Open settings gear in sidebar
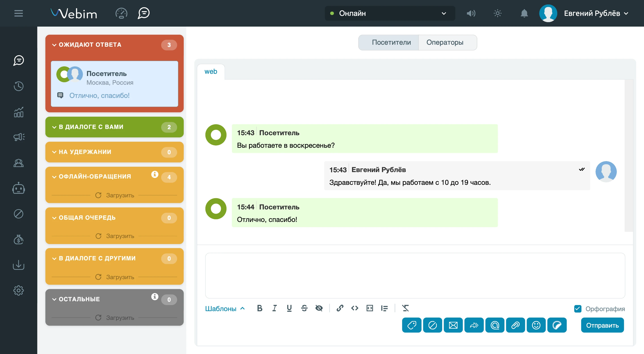Image resolution: width=644 pixels, height=354 pixels. (19, 291)
